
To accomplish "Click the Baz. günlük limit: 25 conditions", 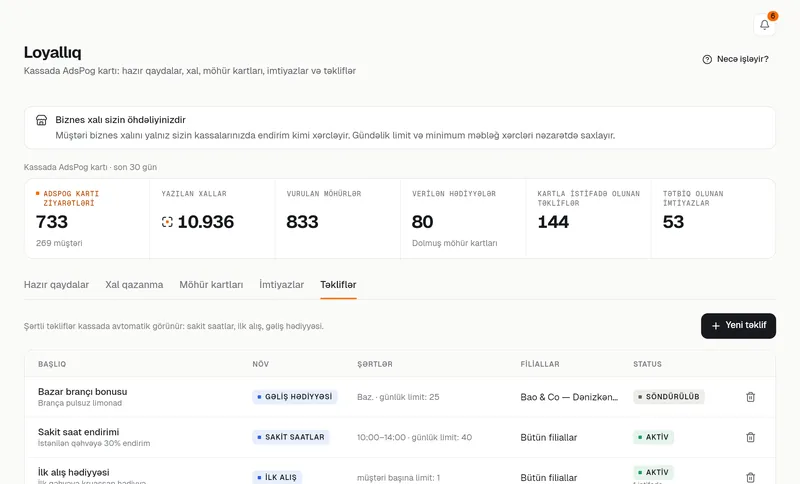I will coord(398,397).
